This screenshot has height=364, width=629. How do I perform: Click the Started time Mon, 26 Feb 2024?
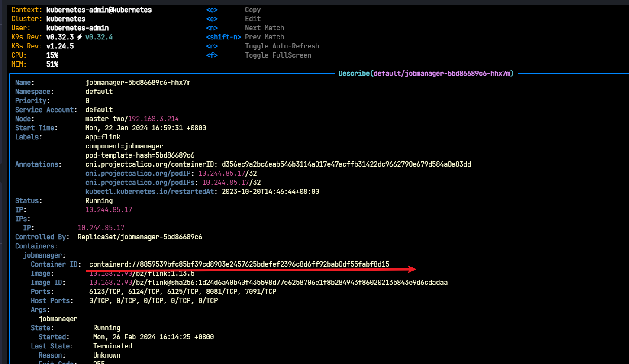tap(153, 337)
